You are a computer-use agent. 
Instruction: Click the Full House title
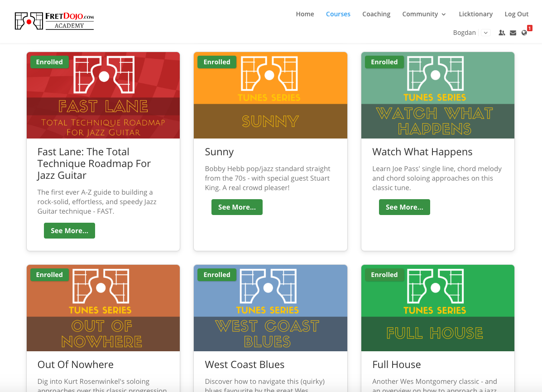(x=397, y=365)
